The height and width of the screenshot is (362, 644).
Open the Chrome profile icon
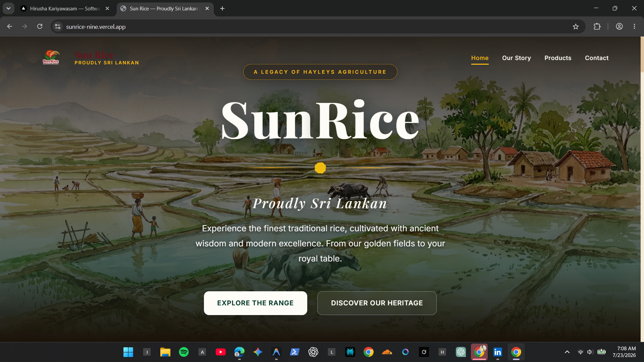tap(619, 26)
